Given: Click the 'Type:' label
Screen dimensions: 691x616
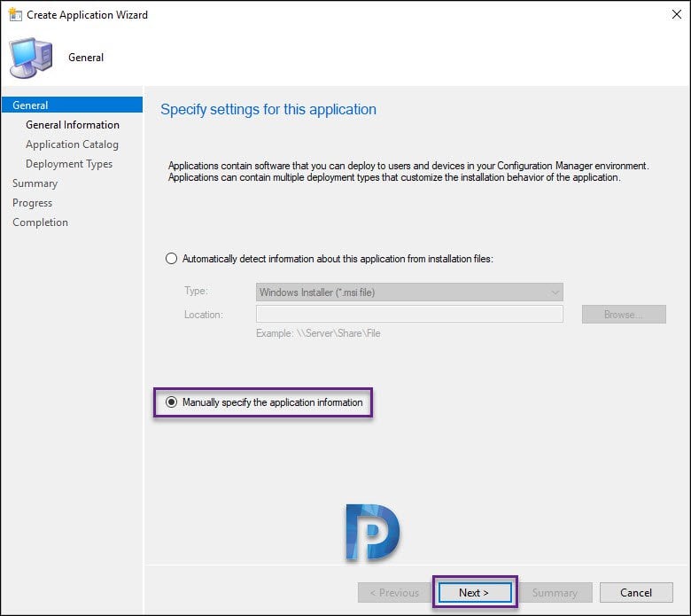Looking at the screenshot, I should point(196,291).
